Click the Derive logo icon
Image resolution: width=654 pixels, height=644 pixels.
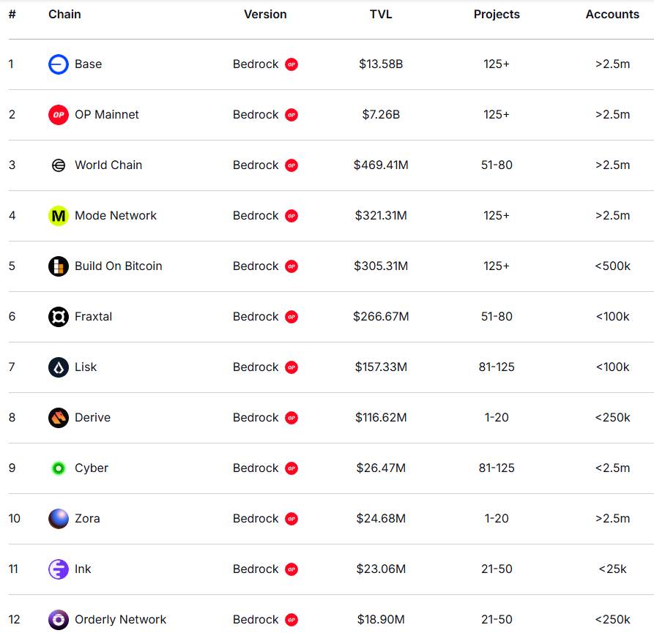pos(59,418)
